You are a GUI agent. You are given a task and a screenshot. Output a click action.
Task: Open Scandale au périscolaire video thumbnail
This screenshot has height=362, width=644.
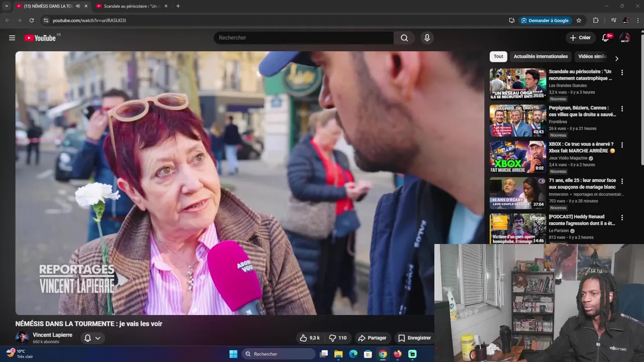518,84
